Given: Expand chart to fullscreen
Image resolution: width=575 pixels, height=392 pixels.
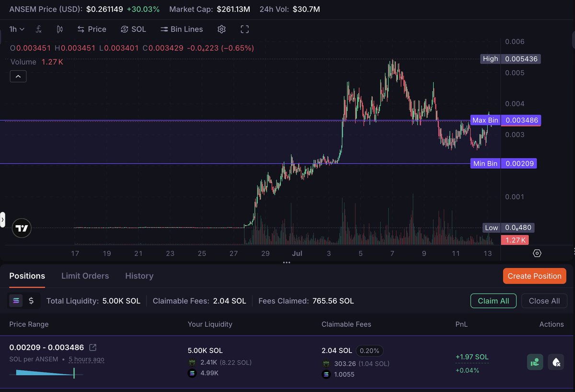Looking at the screenshot, I should [244, 29].
